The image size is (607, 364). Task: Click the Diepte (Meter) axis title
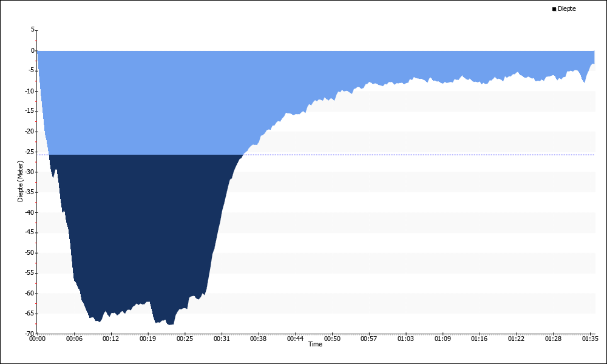click(x=21, y=181)
